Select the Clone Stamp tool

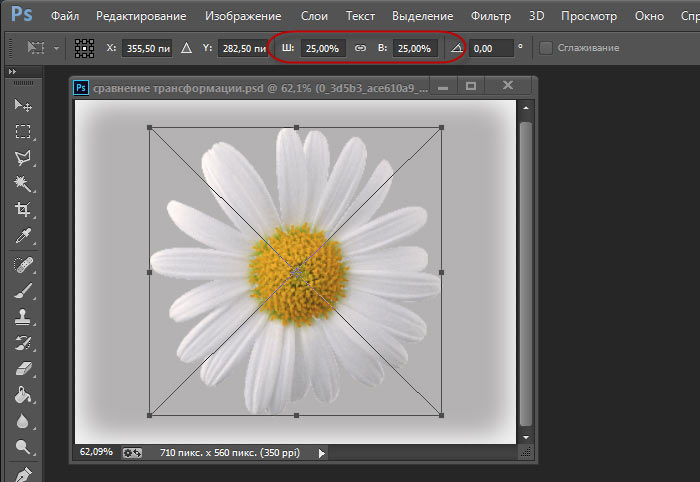[x=22, y=318]
